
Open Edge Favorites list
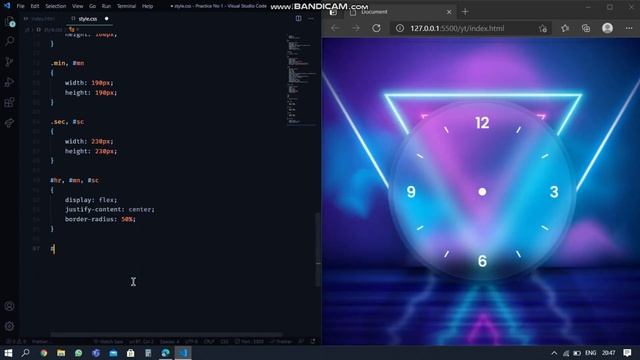565,28
